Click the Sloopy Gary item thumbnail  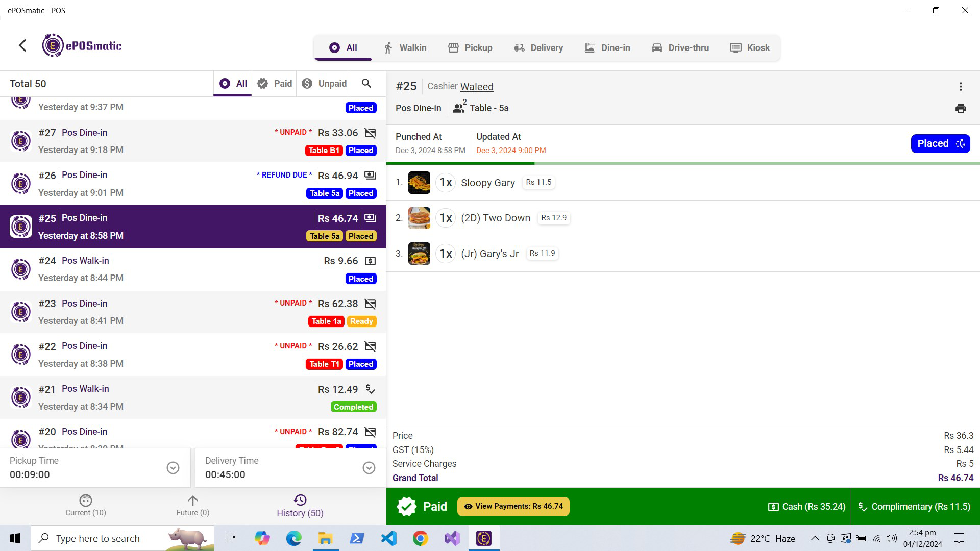point(419,183)
